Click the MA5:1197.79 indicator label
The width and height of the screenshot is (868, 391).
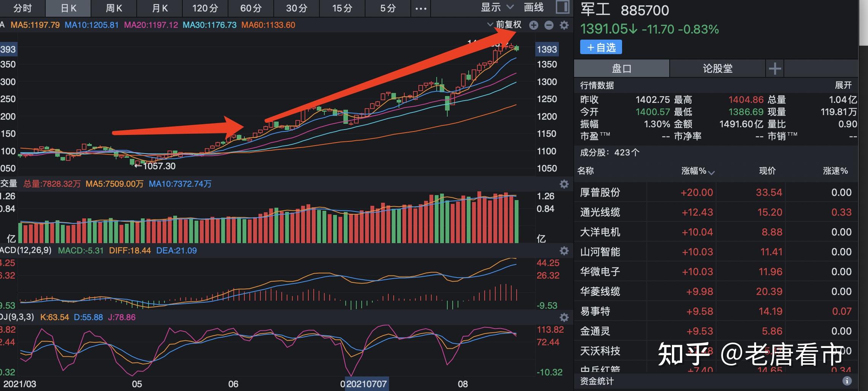[35, 25]
